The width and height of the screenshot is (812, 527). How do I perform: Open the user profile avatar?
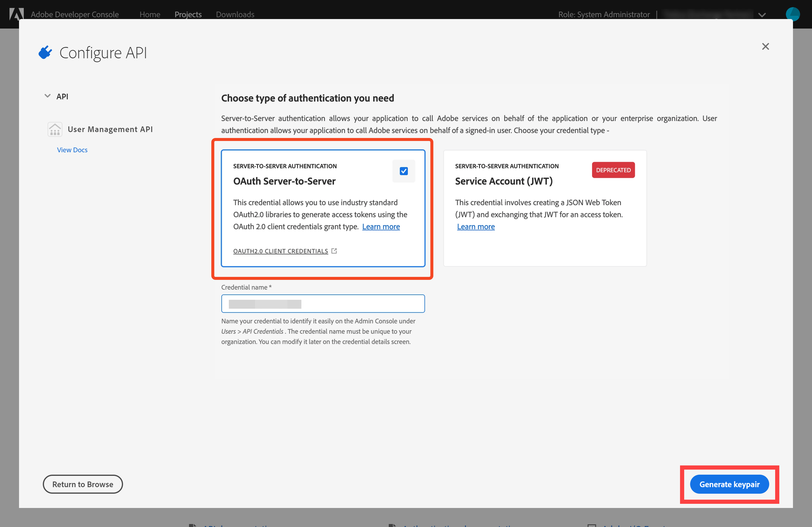click(x=793, y=14)
